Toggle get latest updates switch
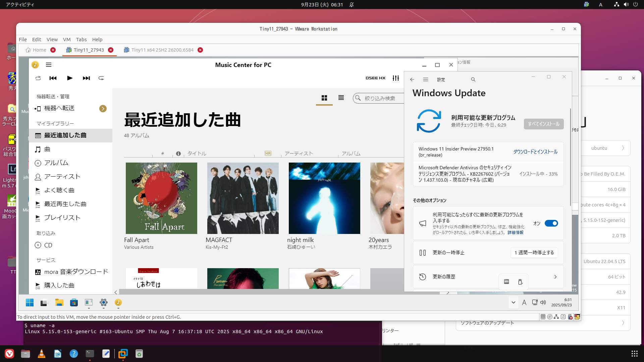The width and height of the screenshot is (644, 362). (x=551, y=223)
